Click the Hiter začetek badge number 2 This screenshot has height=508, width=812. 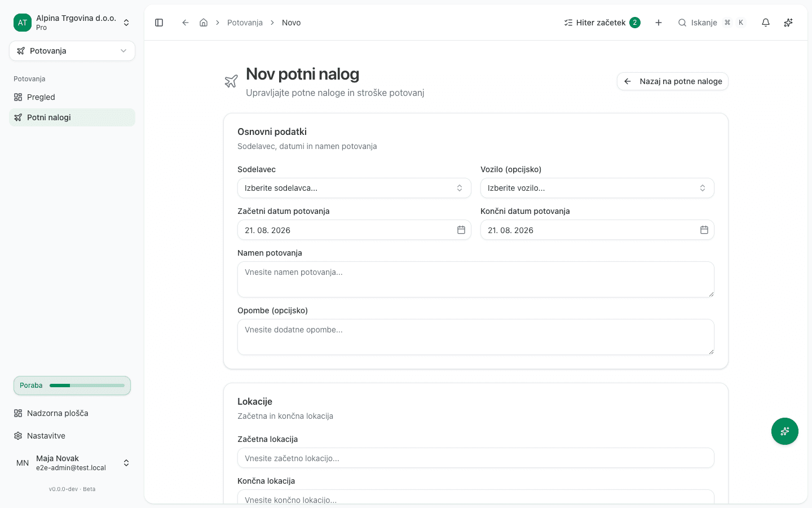click(635, 23)
